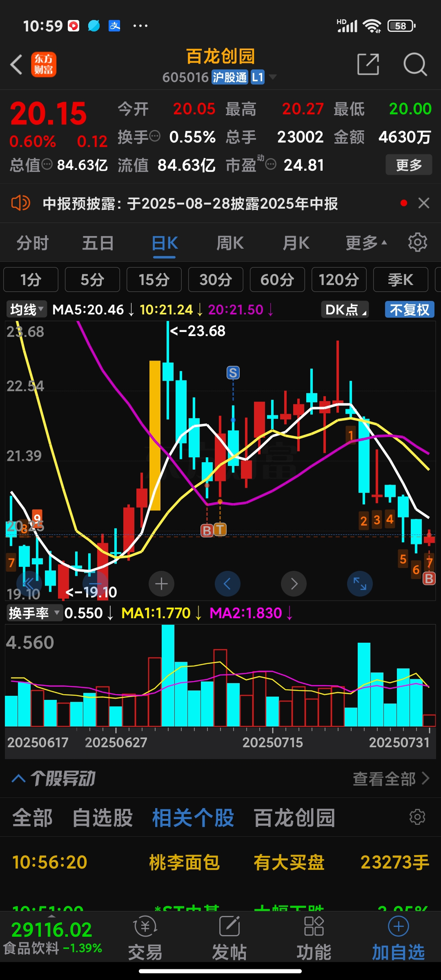Open the 均线 indicator dropdown
The image size is (441, 980).
click(26, 309)
